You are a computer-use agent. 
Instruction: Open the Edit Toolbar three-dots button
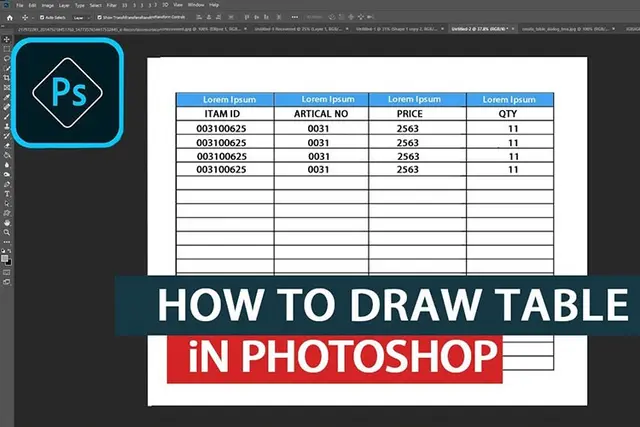point(7,242)
